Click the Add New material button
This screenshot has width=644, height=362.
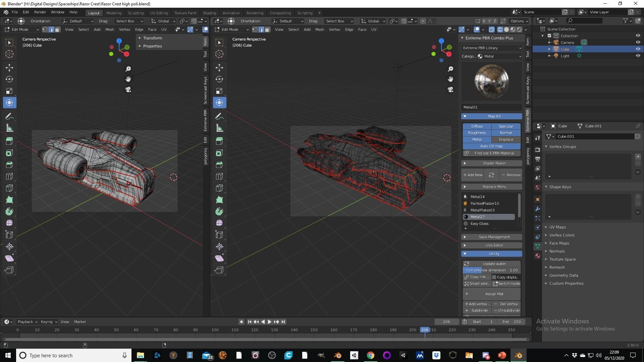click(473, 175)
